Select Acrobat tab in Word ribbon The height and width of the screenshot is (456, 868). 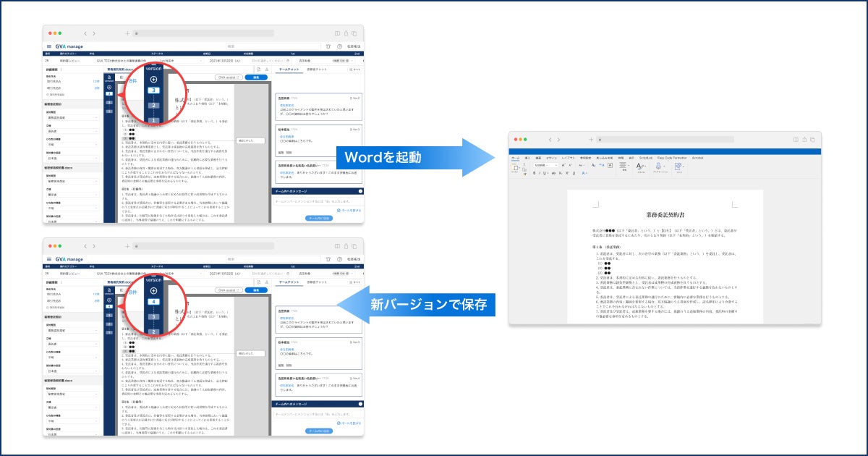(x=697, y=156)
